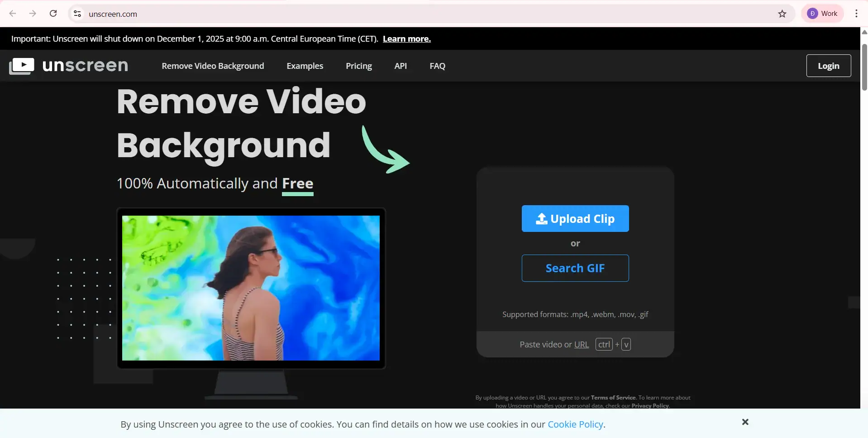Open the browser three-dot menu
This screenshot has width=868, height=438.
pos(855,14)
